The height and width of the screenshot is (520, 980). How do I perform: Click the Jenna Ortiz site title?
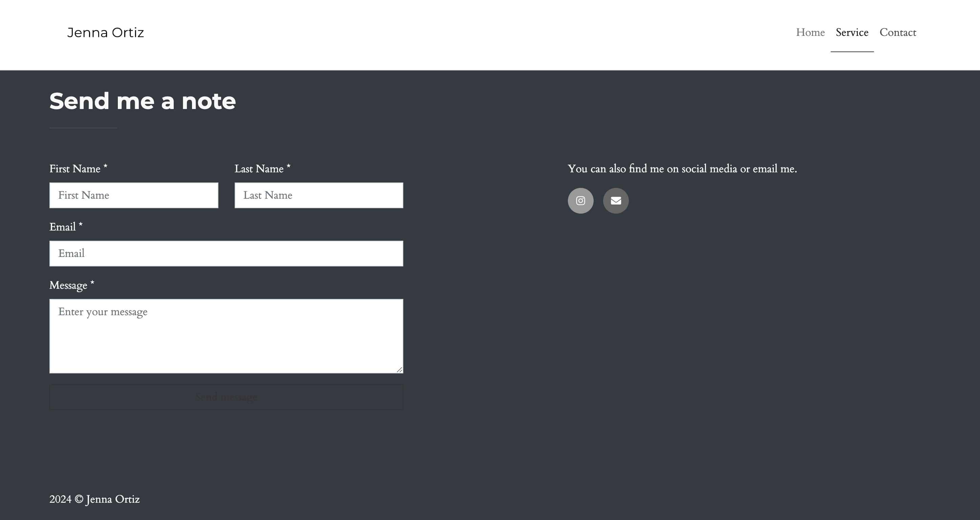pyautogui.click(x=105, y=33)
